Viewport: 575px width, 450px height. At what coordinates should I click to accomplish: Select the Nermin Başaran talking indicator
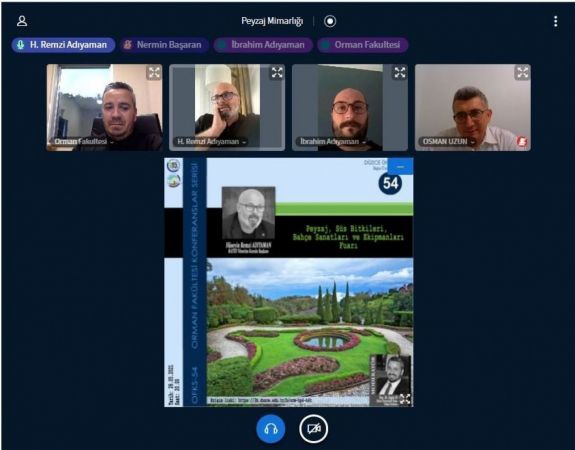click(x=164, y=45)
